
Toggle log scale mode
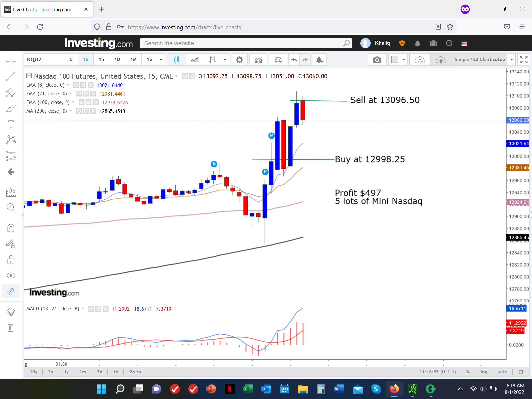484,372
